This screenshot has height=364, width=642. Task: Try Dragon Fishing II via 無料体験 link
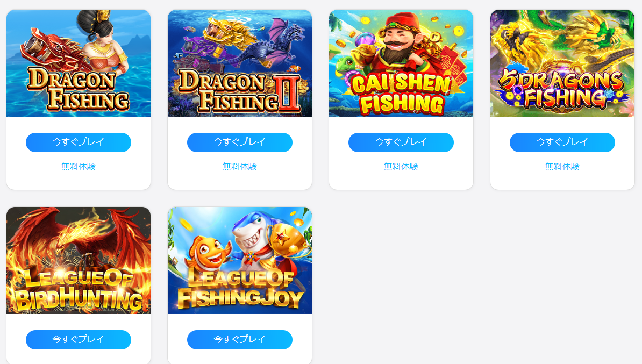point(239,167)
